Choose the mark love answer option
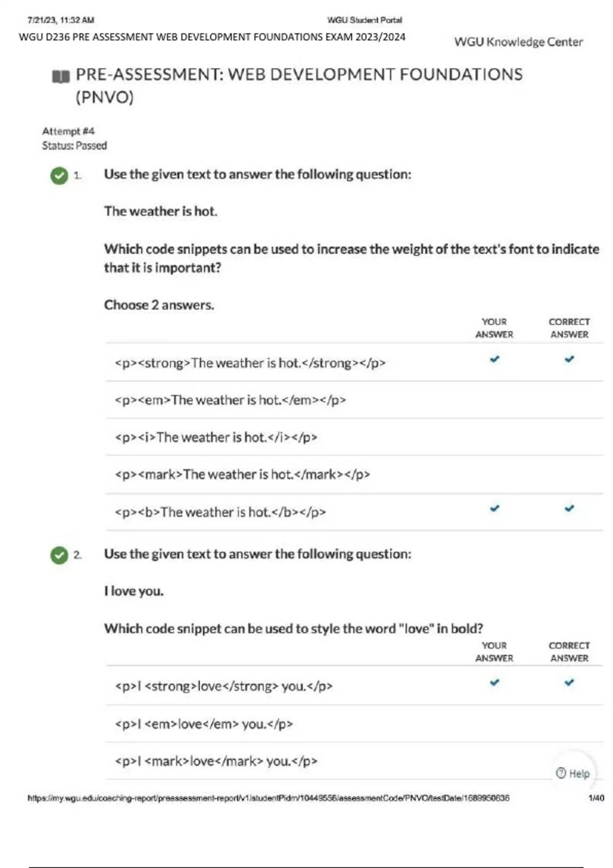 pos(216,761)
